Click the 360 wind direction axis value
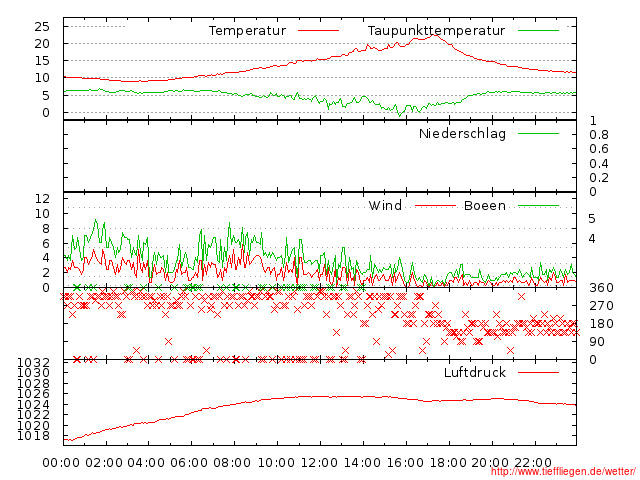Screen dimensions: 640x480 coord(601,288)
